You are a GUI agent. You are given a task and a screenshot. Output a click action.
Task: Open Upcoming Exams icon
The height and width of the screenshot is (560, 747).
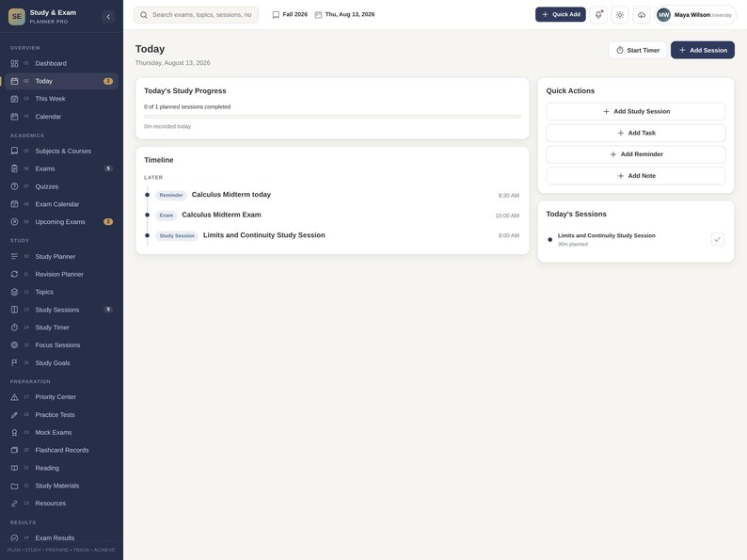point(14,221)
